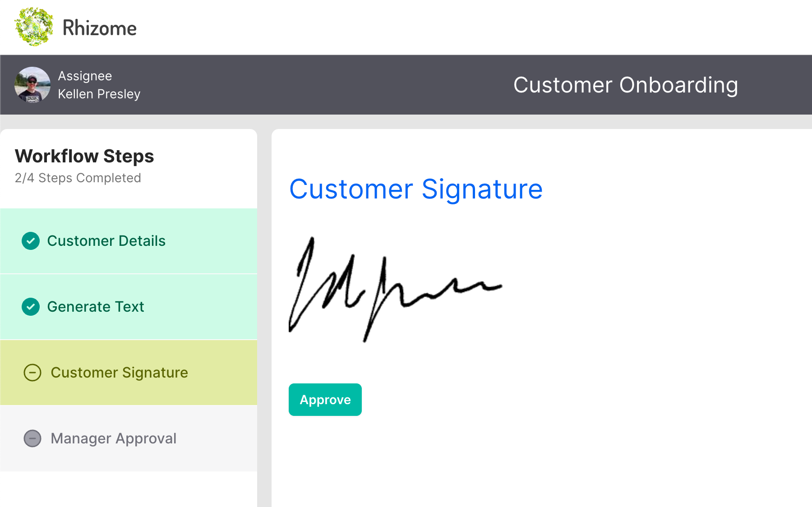Click the Customer Onboarding title

625,85
